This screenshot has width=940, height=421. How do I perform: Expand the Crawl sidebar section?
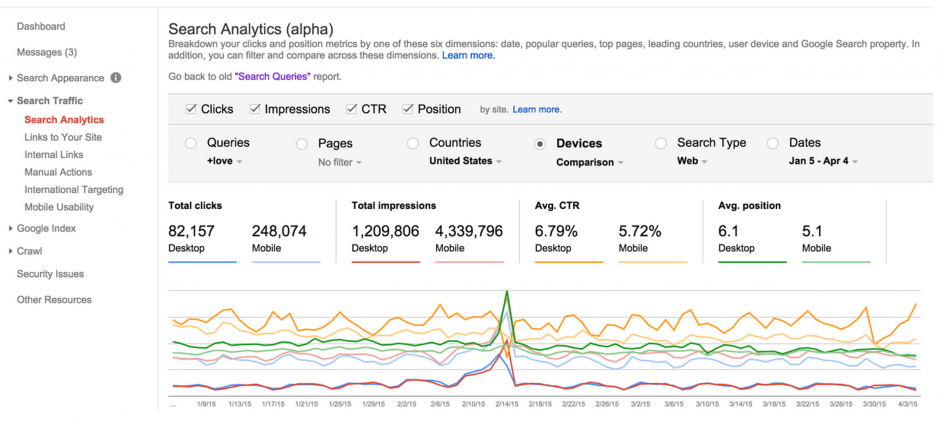[10, 251]
